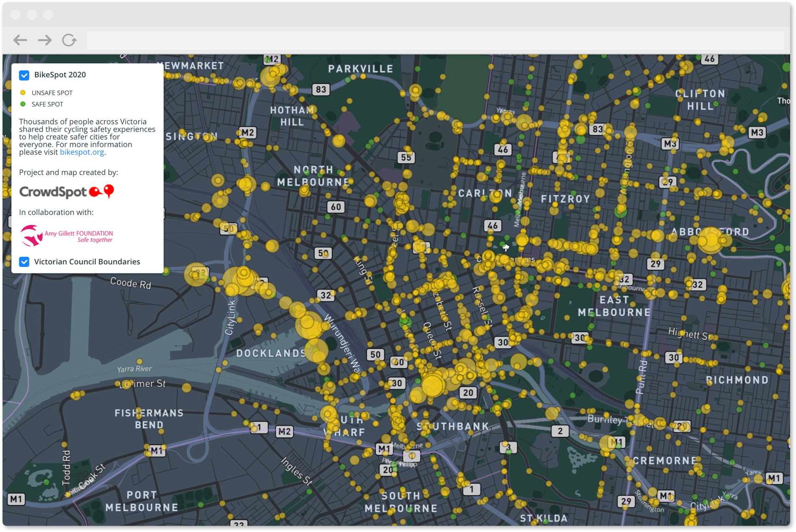Select the PARKVILLE suburb label on map
This screenshot has height=532, width=796.
click(x=361, y=69)
